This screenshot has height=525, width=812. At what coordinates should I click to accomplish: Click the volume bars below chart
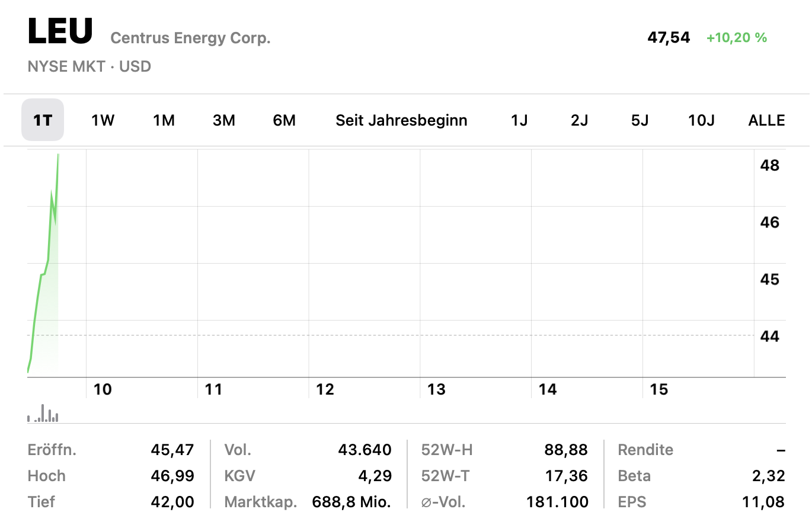click(x=43, y=413)
